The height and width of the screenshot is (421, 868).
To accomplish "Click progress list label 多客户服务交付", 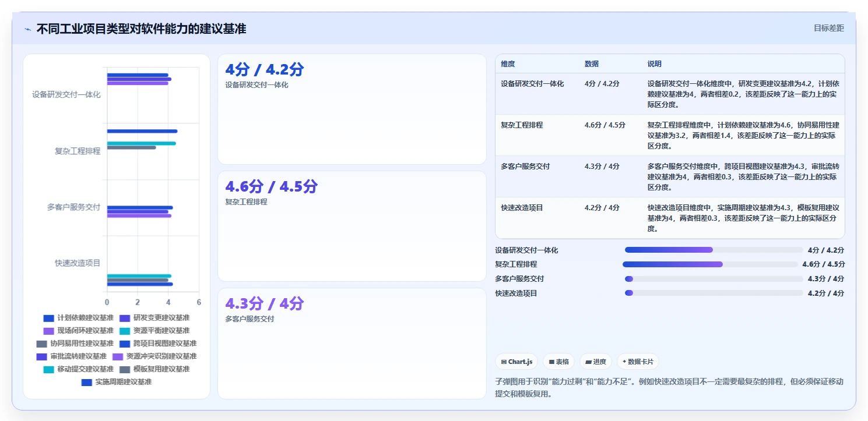I will tap(520, 279).
